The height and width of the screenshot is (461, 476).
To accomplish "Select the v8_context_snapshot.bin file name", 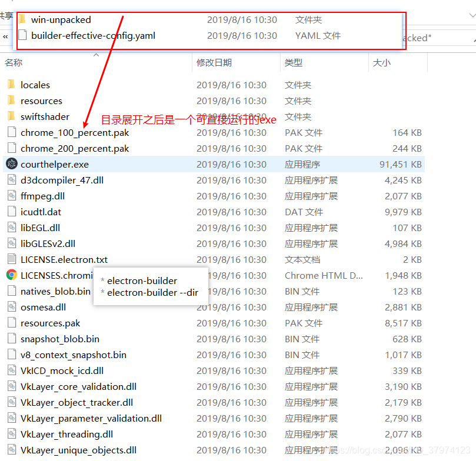I will pos(74,355).
